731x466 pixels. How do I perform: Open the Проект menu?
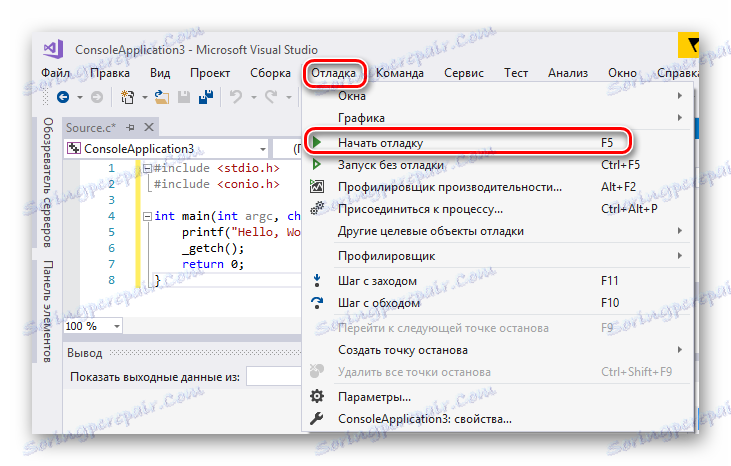210,73
